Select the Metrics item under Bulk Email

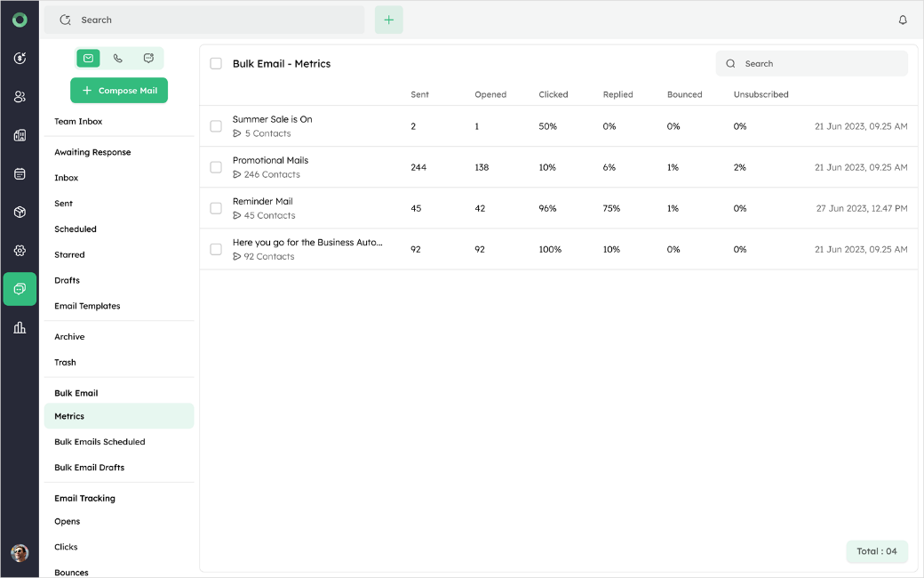point(119,416)
